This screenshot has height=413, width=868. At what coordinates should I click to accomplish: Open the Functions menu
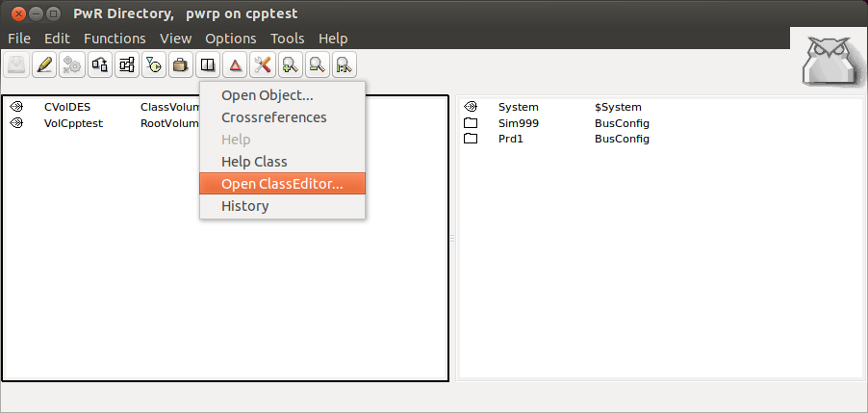click(115, 39)
